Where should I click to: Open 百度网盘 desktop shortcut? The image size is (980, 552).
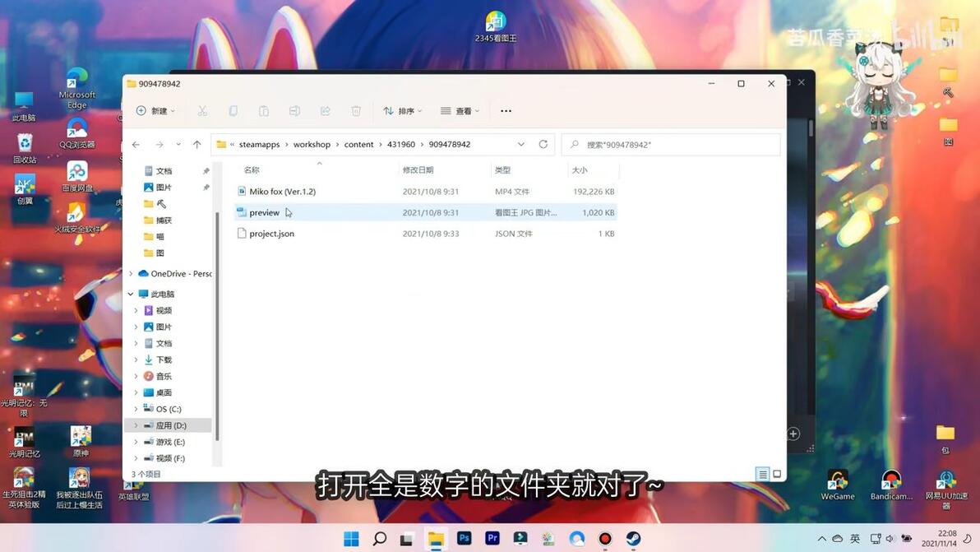coord(77,177)
